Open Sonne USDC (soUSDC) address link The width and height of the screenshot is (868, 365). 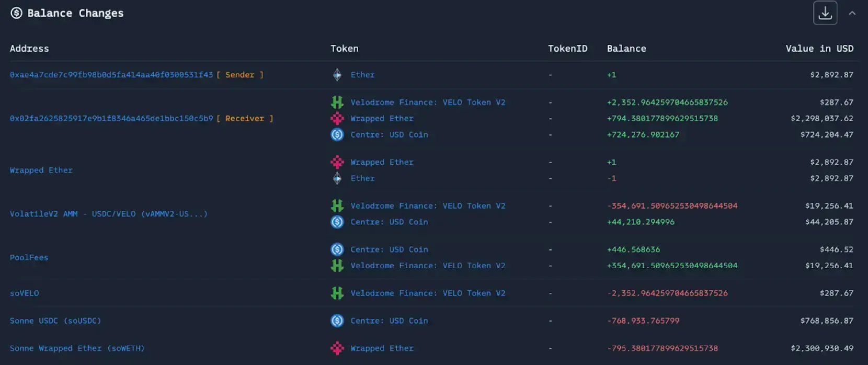click(55, 321)
